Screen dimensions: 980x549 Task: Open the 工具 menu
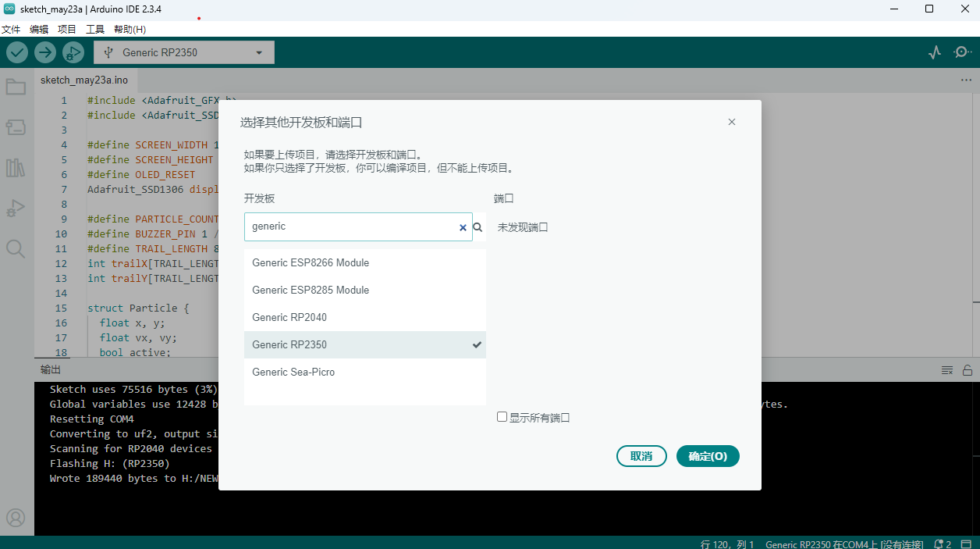(x=95, y=29)
